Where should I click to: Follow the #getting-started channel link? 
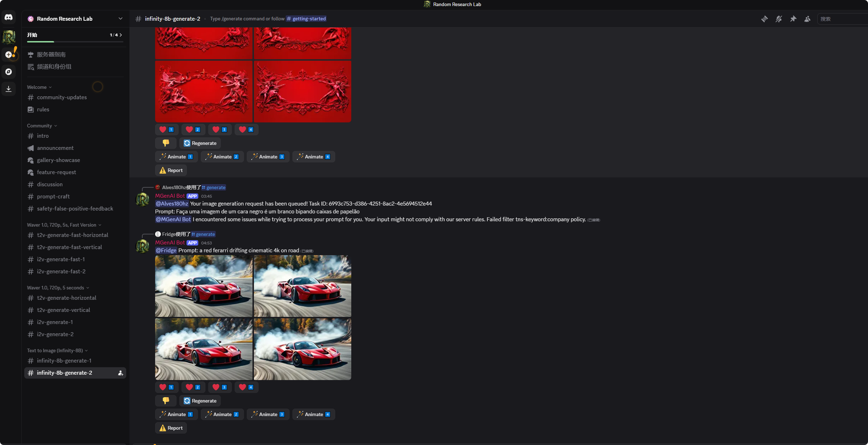(307, 19)
